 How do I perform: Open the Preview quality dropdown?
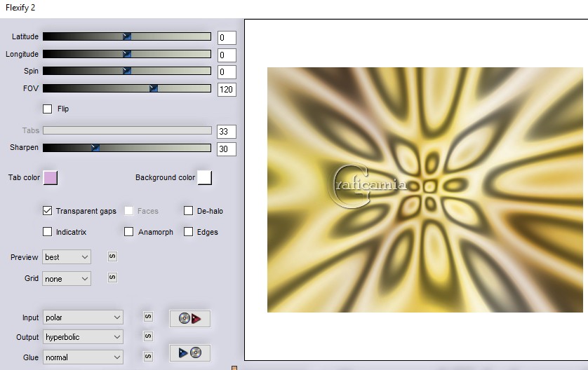coord(67,257)
